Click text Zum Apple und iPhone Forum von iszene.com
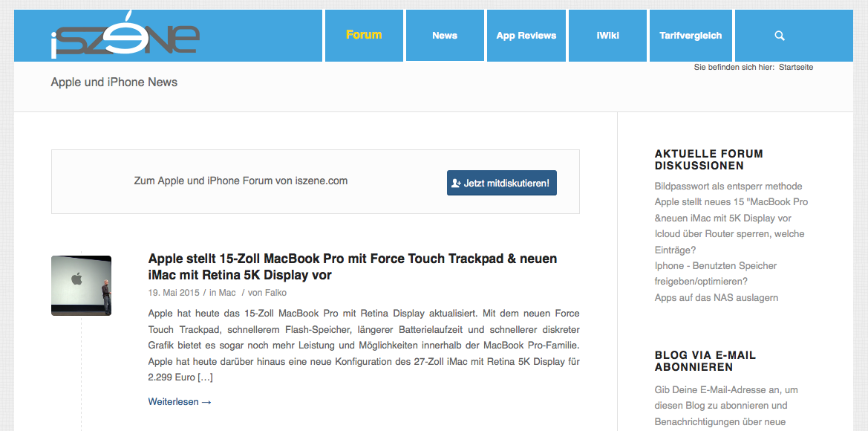 coord(241,181)
